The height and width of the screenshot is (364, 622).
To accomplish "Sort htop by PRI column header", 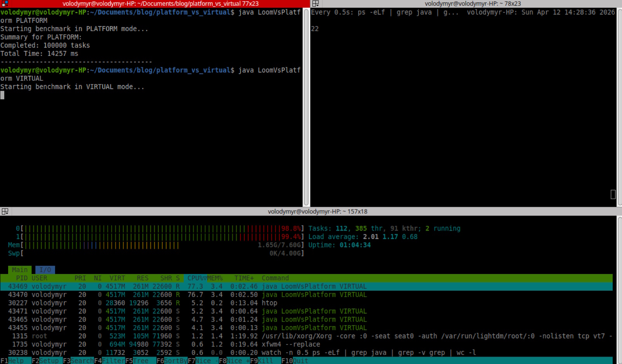I will 80,278.
